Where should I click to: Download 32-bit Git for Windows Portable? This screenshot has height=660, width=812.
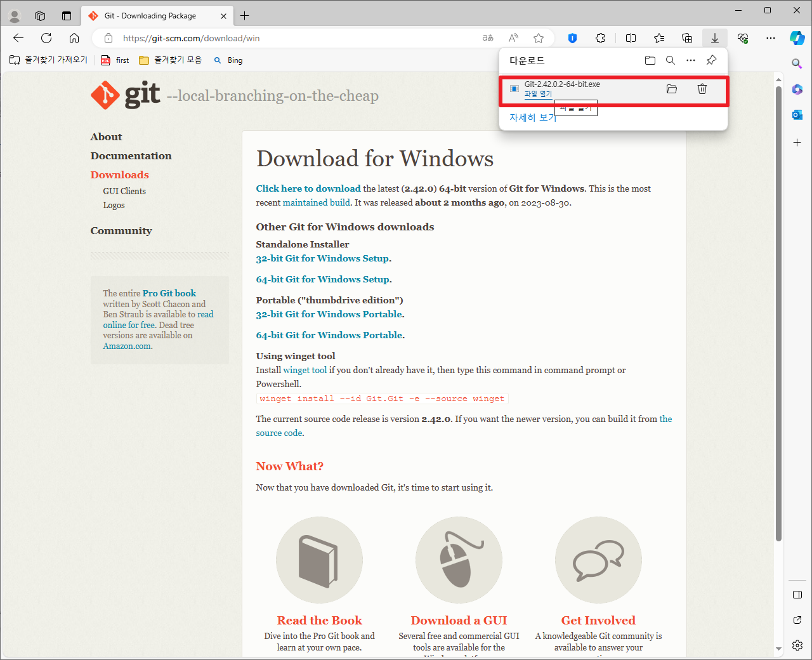click(x=329, y=314)
